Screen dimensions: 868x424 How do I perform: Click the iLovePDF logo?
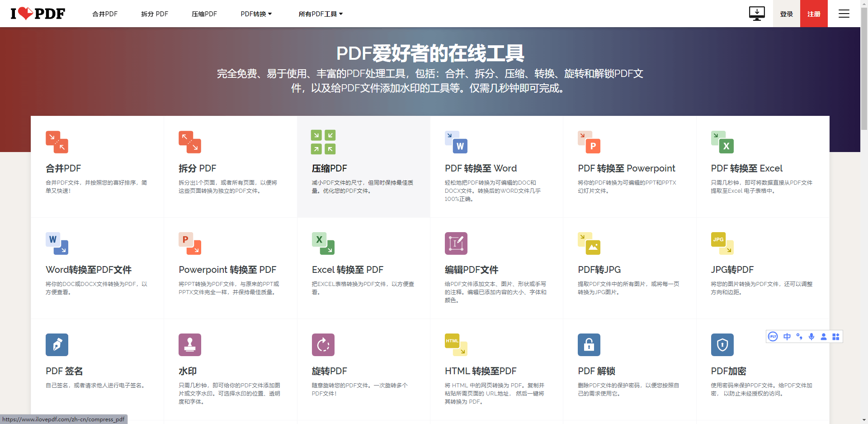click(x=38, y=14)
